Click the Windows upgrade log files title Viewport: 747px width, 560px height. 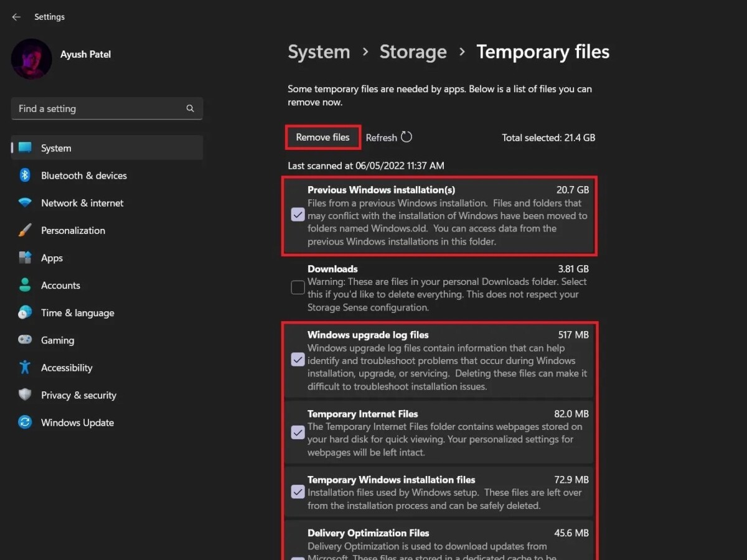(x=368, y=335)
